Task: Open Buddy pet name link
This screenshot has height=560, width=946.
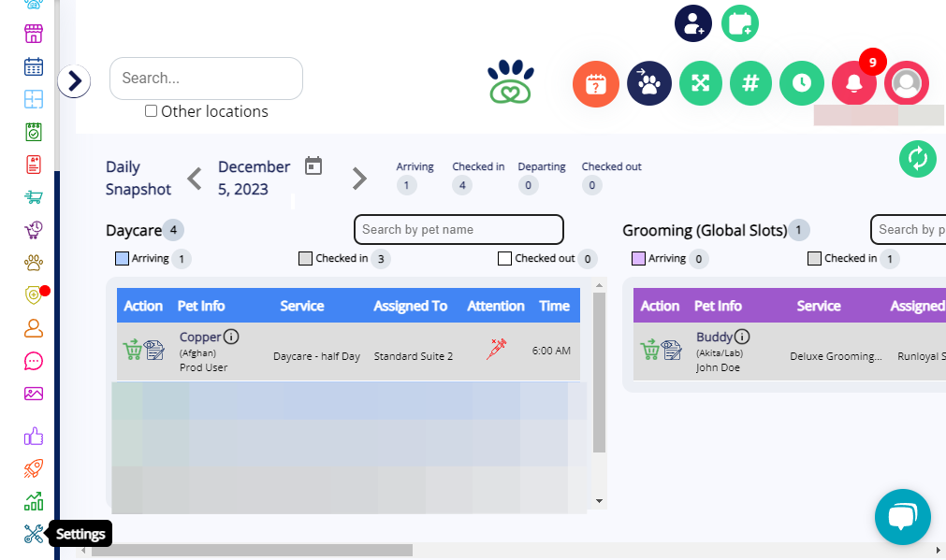Action: click(x=714, y=337)
